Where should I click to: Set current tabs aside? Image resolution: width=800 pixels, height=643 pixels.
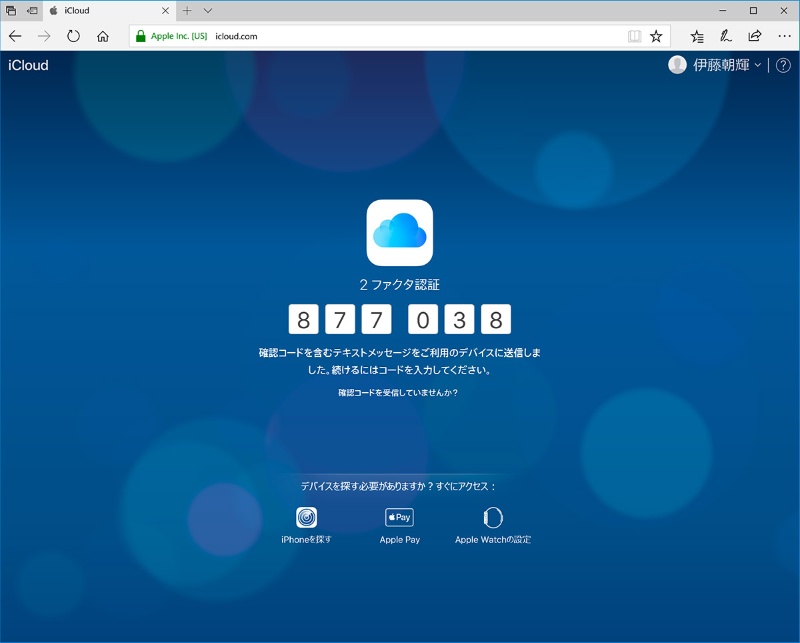[32, 10]
